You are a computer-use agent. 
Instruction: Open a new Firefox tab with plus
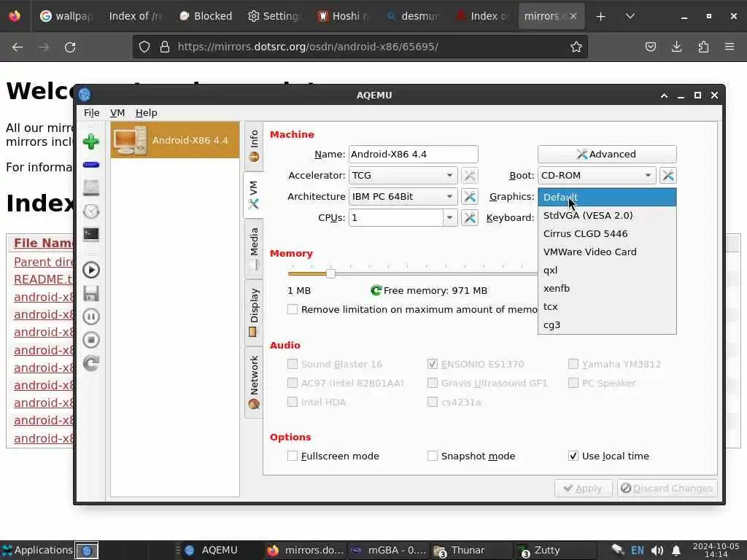pos(601,16)
